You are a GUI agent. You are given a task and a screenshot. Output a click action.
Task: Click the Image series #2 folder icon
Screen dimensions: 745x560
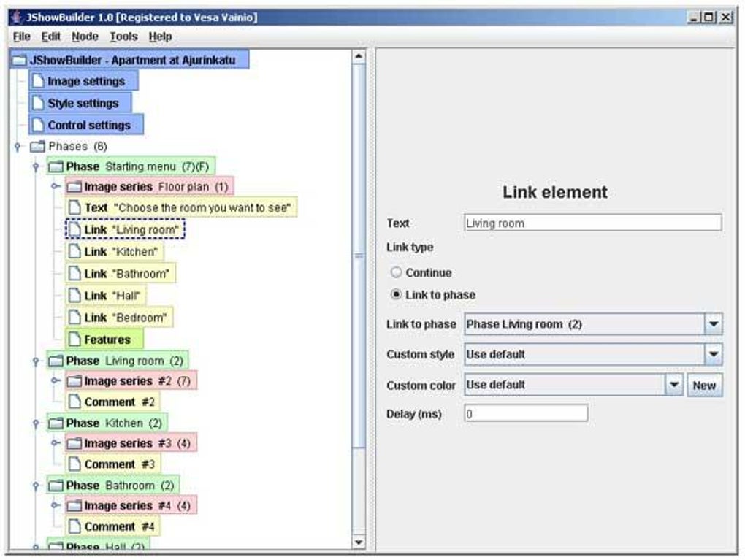(x=74, y=381)
